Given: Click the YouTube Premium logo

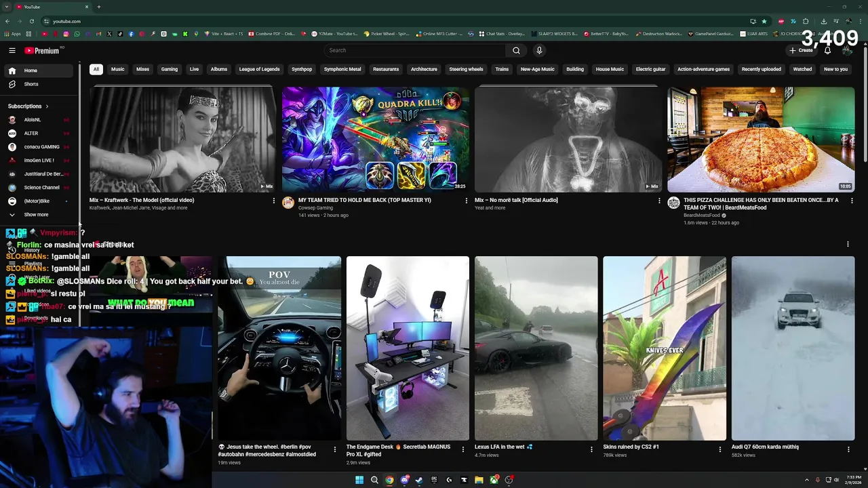Looking at the screenshot, I should (42, 50).
